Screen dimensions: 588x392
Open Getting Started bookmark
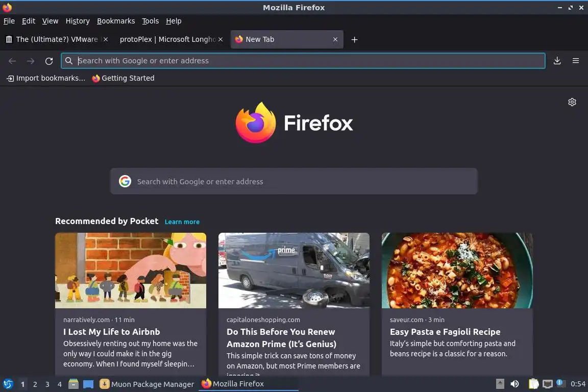tap(124, 78)
